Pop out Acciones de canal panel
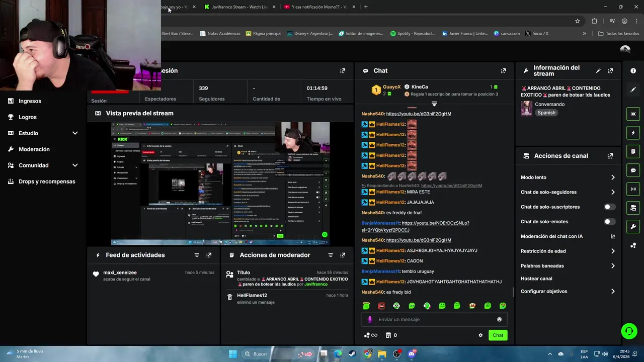644x362 pixels. click(610, 156)
